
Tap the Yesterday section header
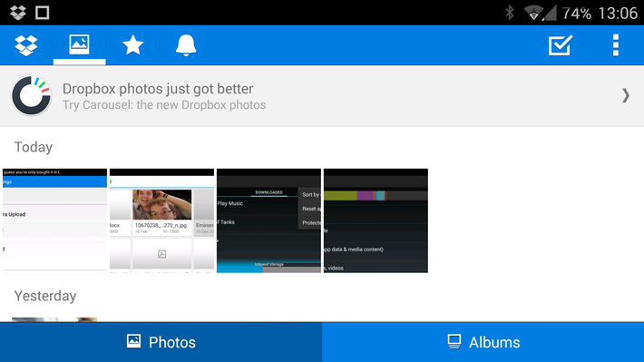pos(45,296)
